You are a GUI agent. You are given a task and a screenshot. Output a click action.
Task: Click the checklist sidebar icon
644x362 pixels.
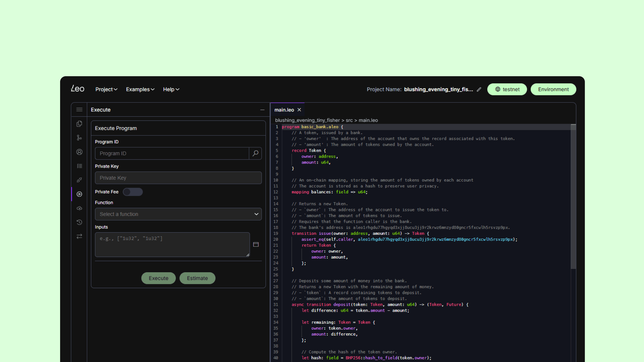pyautogui.click(x=79, y=166)
